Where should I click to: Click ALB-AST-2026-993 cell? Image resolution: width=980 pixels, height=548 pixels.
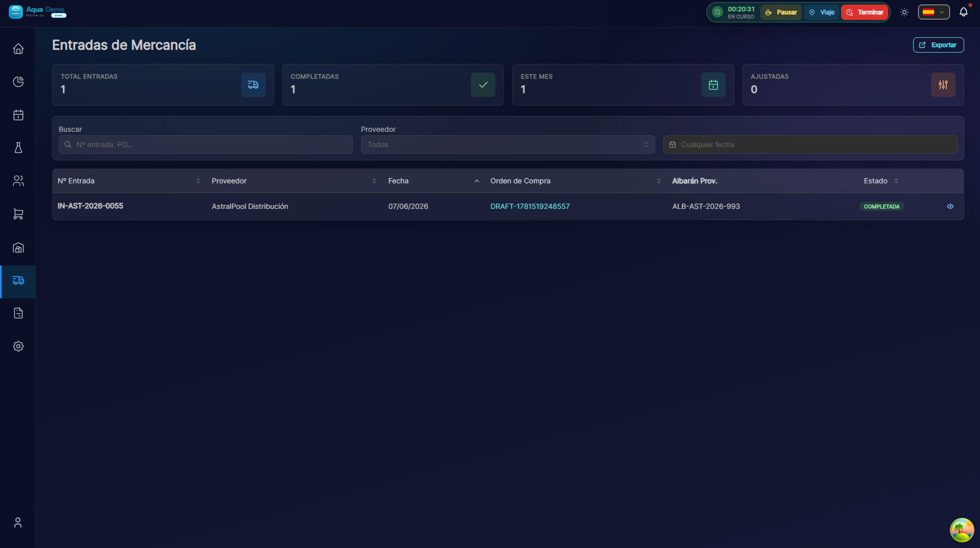click(706, 206)
